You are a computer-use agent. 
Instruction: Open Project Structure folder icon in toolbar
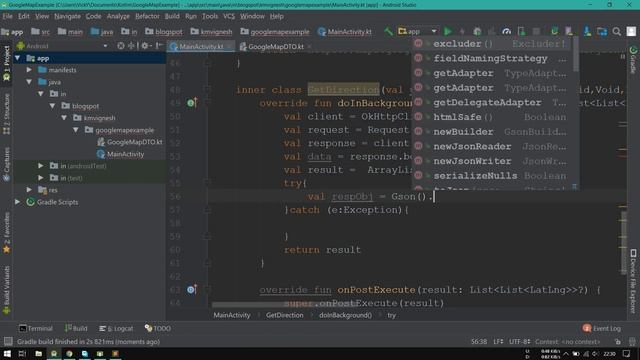pos(602,31)
